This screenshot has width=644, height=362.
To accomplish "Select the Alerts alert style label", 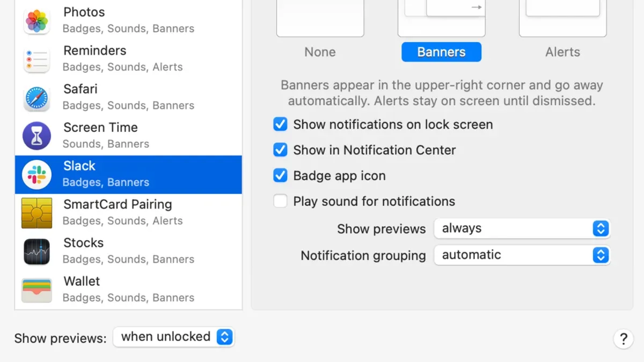I will (x=562, y=52).
